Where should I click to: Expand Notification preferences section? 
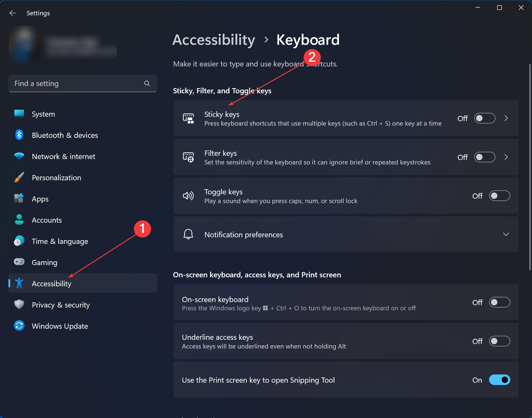coord(506,234)
